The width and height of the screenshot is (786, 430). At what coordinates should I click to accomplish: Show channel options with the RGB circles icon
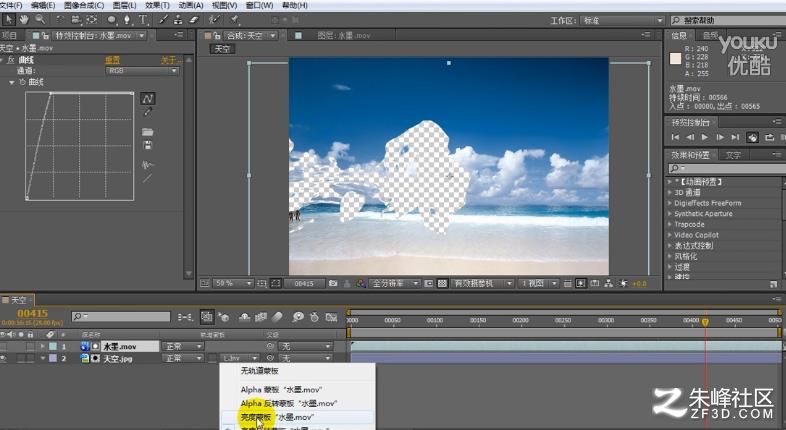click(361, 284)
